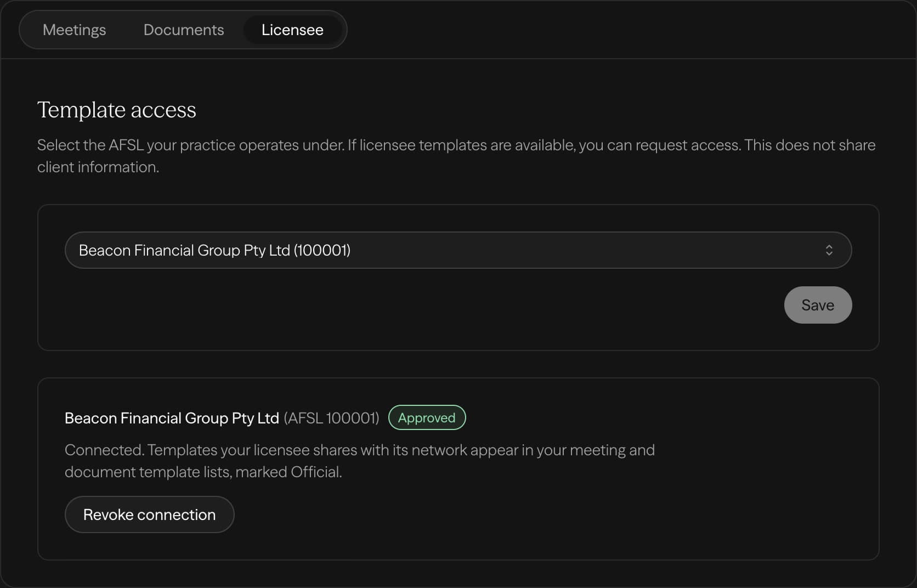Select the Licensee tab
This screenshot has width=917, height=588.
click(x=292, y=30)
